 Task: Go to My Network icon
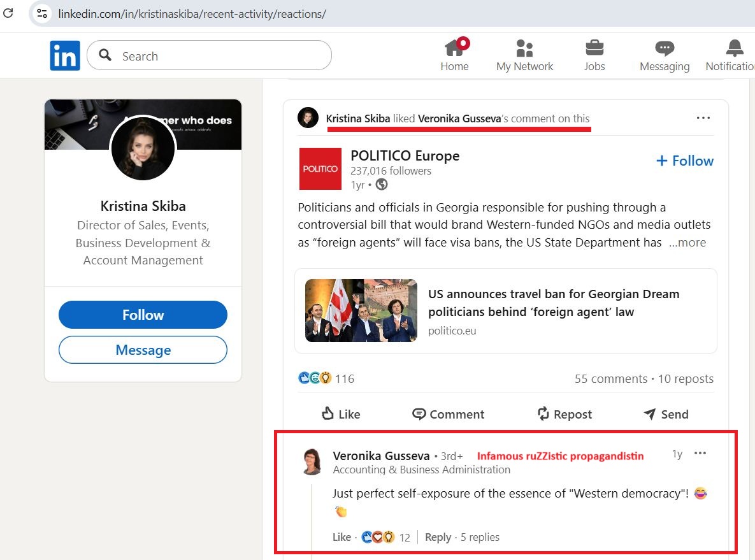pyautogui.click(x=524, y=48)
